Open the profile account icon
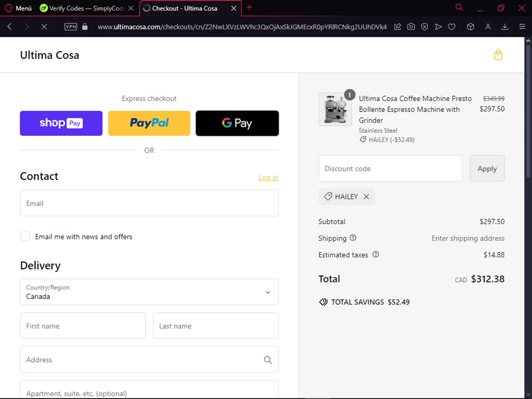Image resolution: width=532 pixels, height=399 pixels. click(488, 27)
